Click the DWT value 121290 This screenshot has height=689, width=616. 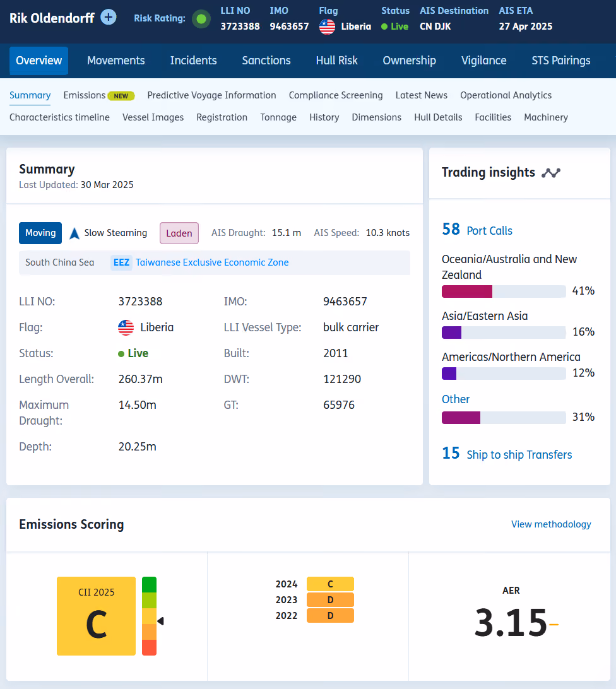[342, 379]
